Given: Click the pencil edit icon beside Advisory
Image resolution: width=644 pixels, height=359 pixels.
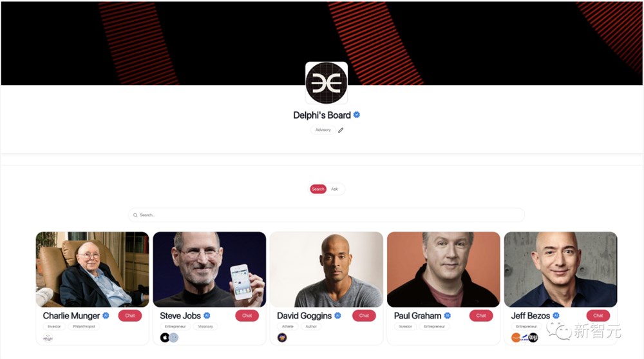Looking at the screenshot, I should click(x=341, y=130).
